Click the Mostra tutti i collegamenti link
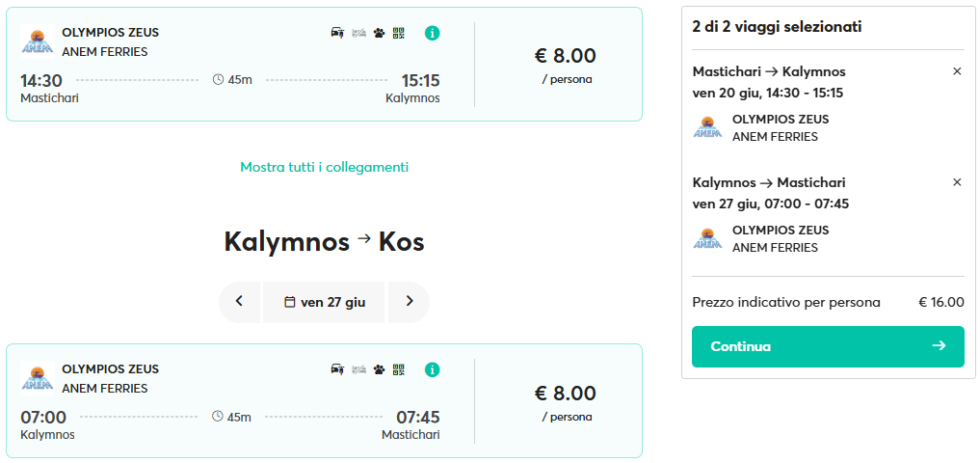The image size is (980, 463). (325, 167)
